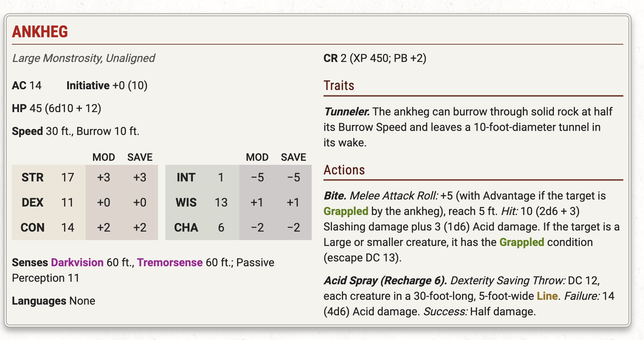The width and height of the screenshot is (644, 340).
Task: Click the INT ability score 1
Action: click(221, 177)
